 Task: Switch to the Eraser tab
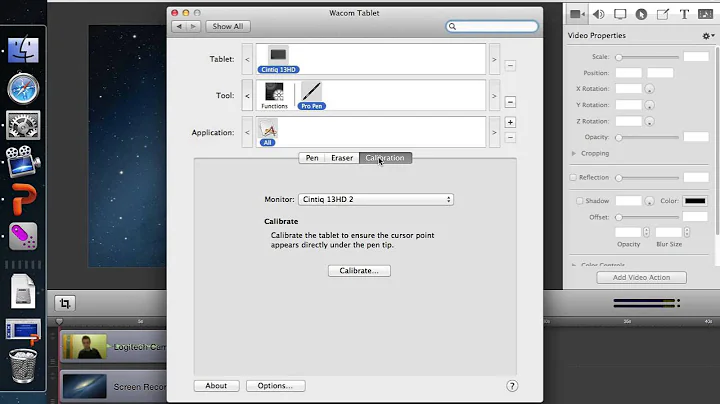pos(342,158)
